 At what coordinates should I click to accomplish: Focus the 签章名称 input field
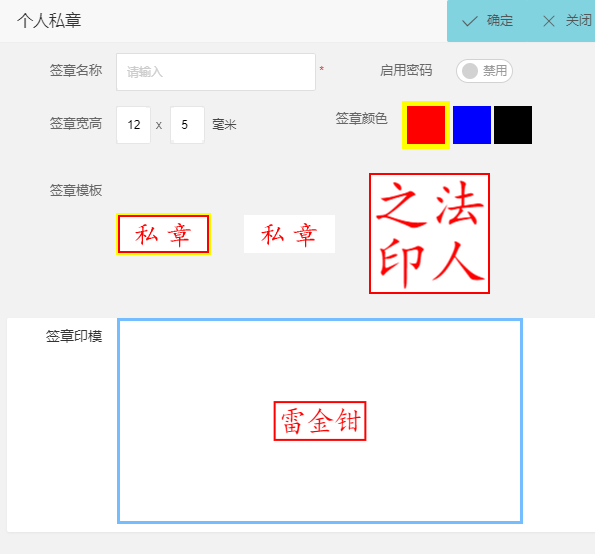tap(216, 72)
